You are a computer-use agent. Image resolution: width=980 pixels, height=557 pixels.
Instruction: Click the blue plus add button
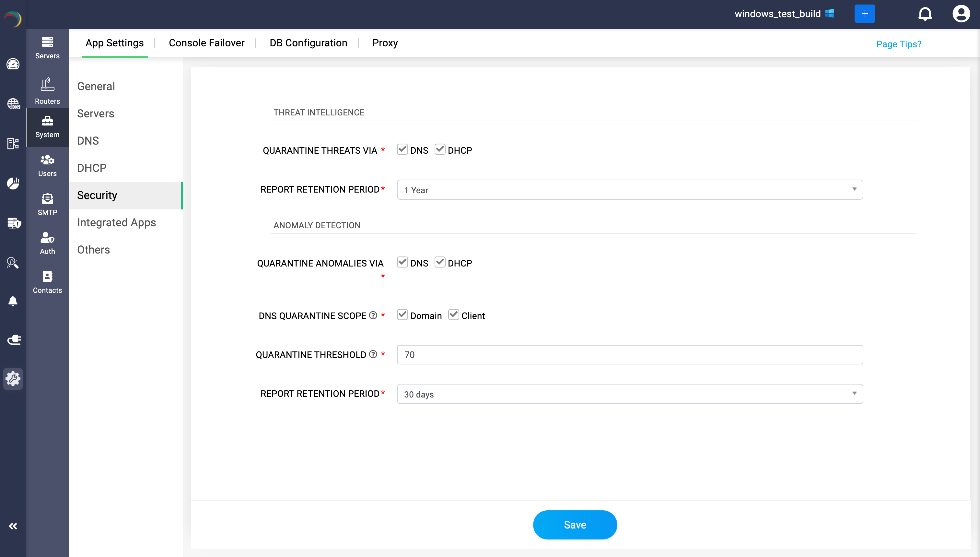click(x=865, y=14)
